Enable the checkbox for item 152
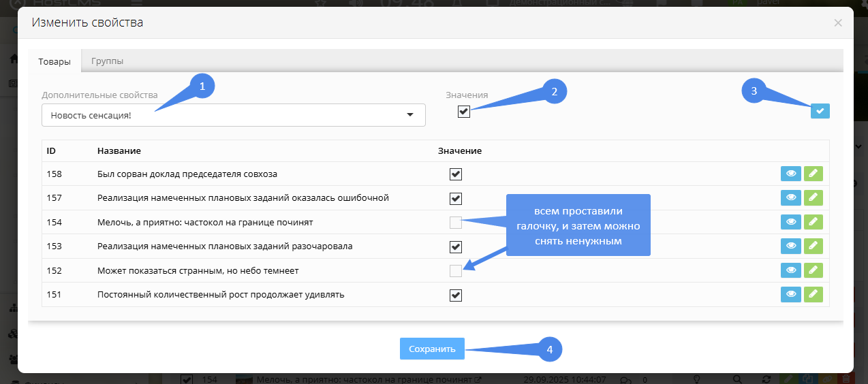 (x=456, y=271)
